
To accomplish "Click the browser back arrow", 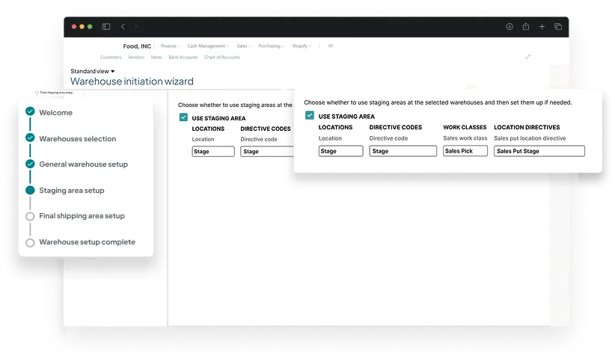I will click(123, 27).
